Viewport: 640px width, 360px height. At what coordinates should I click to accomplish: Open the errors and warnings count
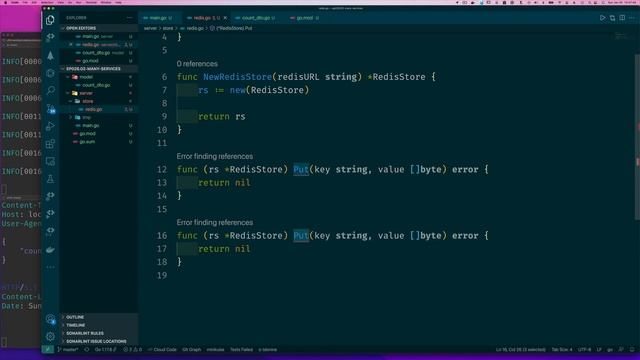click(x=133, y=350)
